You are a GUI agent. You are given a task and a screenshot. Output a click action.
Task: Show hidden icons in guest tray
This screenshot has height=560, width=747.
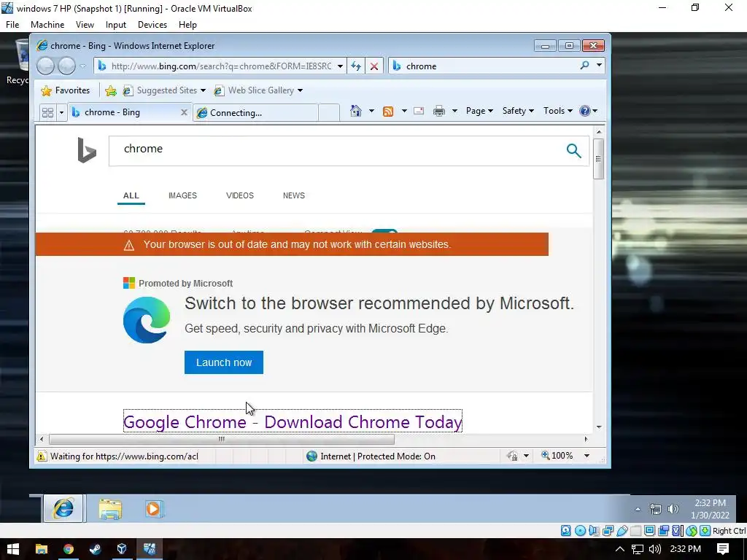pyautogui.click(x=638, y=509)
